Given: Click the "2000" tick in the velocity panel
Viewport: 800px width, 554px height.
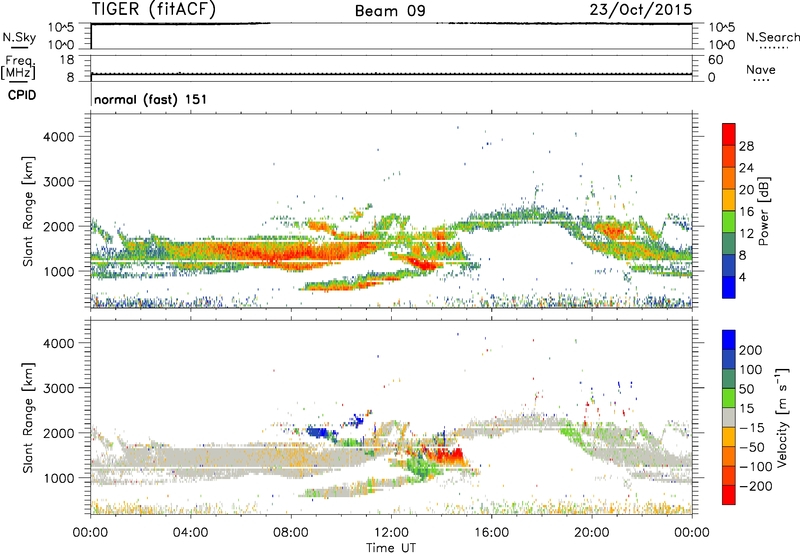Looking at the screenshot, I should (59, 433).
